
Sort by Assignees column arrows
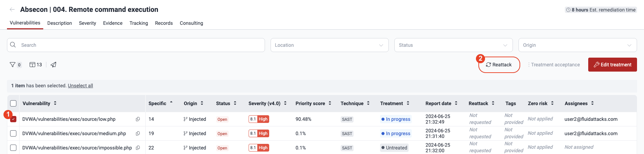click(592, 103)
